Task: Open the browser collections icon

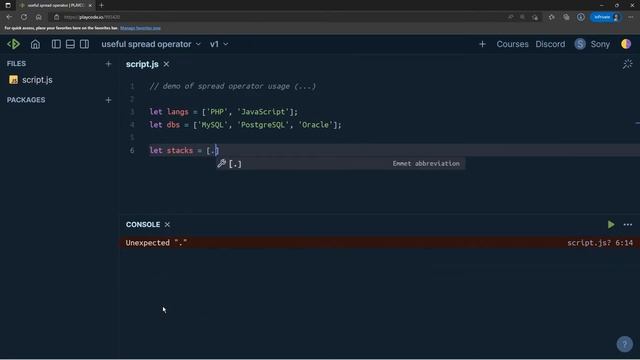Action: click(566, 17)
